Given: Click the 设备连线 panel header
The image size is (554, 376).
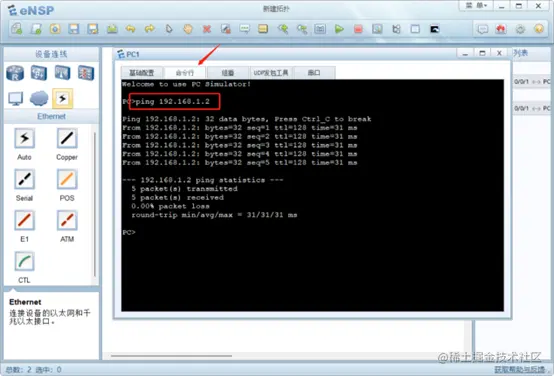Looking at the screenshot, I should tap(51, 54).
